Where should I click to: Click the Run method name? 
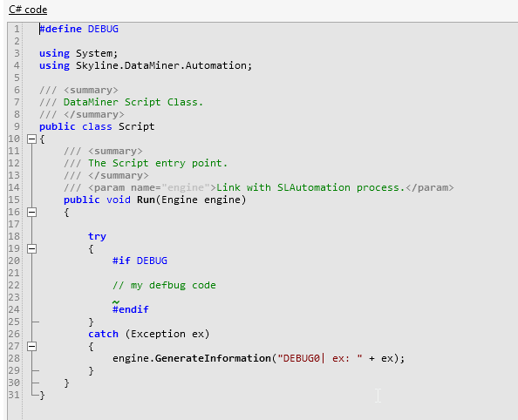click(146, 200)
